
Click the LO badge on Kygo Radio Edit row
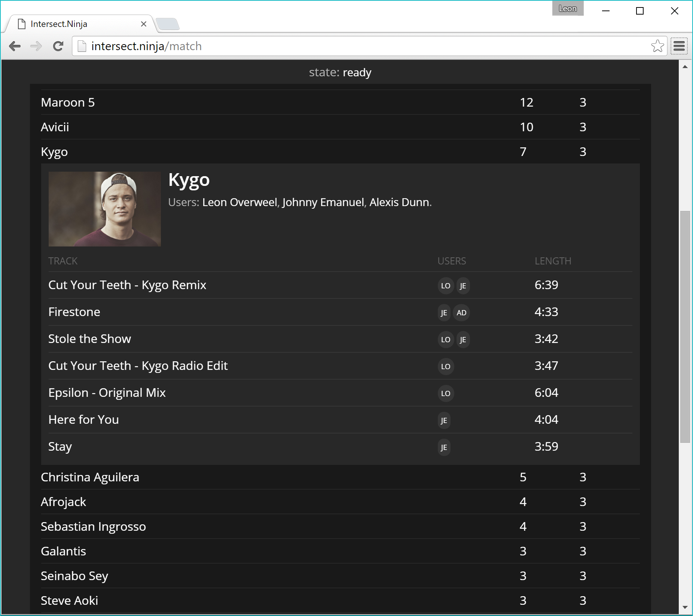coord(446,367)
